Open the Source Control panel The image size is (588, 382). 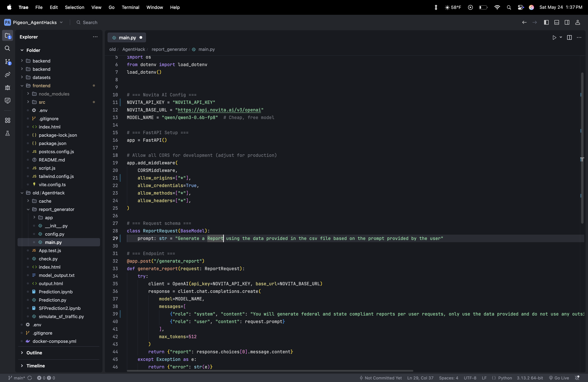7,61
